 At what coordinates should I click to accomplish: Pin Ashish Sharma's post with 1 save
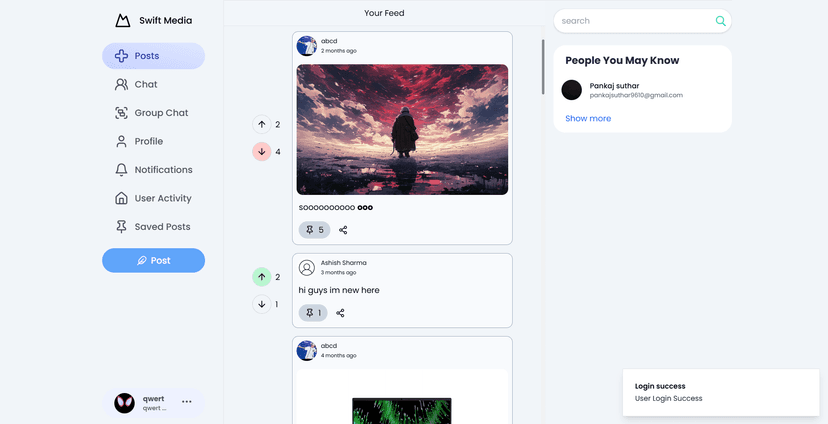coord(313,313)
